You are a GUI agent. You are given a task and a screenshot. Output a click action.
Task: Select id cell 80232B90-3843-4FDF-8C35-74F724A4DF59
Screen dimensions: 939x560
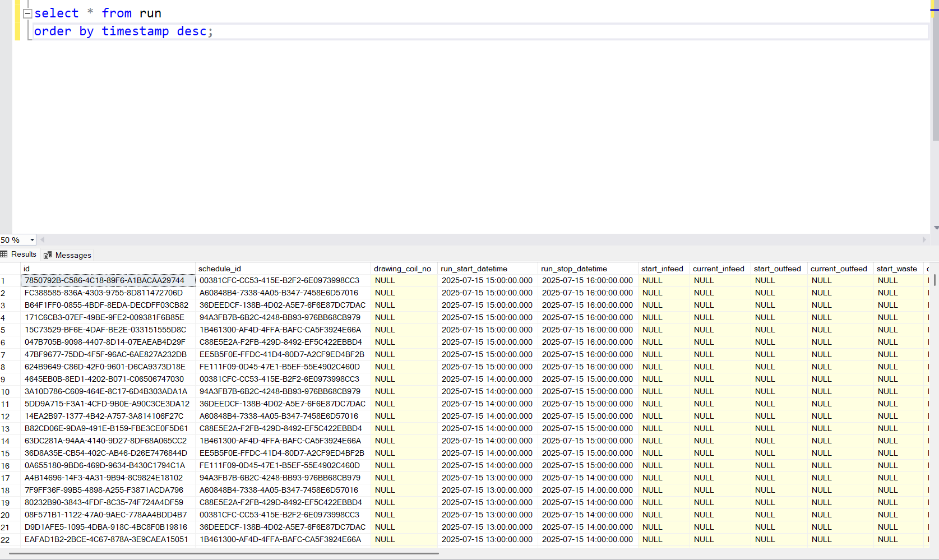click(x=108, y=503)
